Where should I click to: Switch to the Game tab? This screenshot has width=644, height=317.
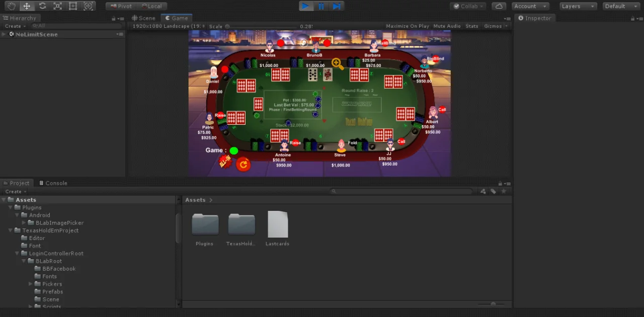tap(176, 18)
